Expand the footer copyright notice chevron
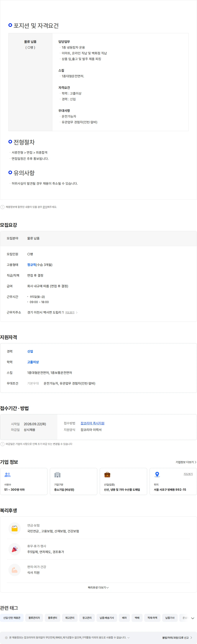This screenshot has width=197, height=644. [128, 637]
